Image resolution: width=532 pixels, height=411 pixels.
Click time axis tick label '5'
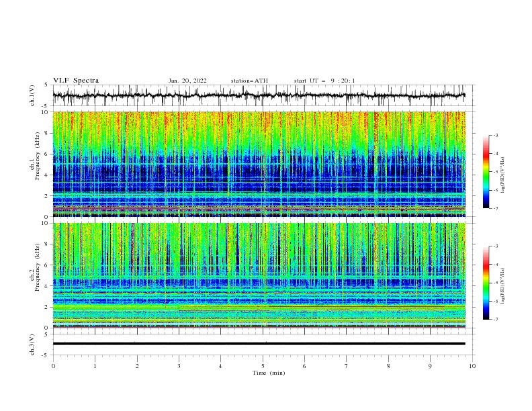(263, 366)
